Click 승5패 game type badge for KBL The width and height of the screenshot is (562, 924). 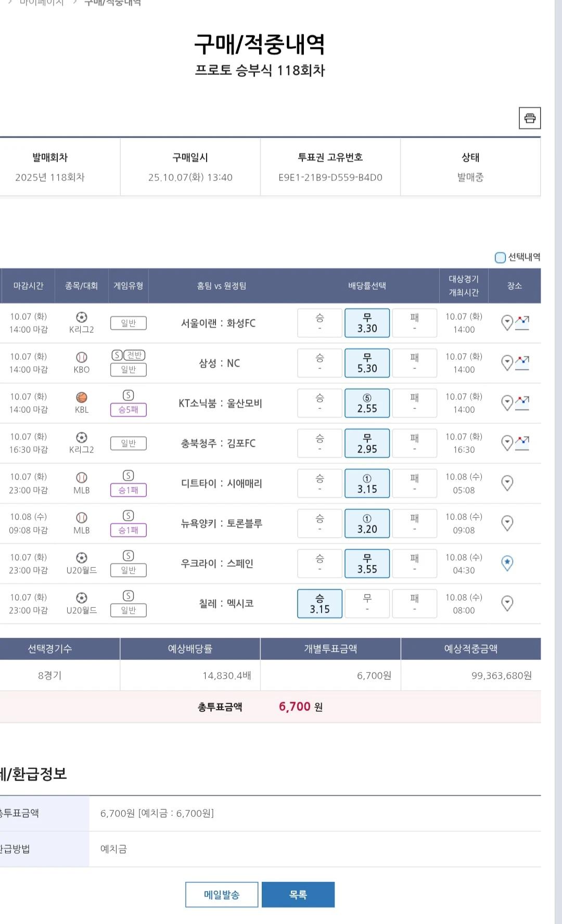pos(129,410)
